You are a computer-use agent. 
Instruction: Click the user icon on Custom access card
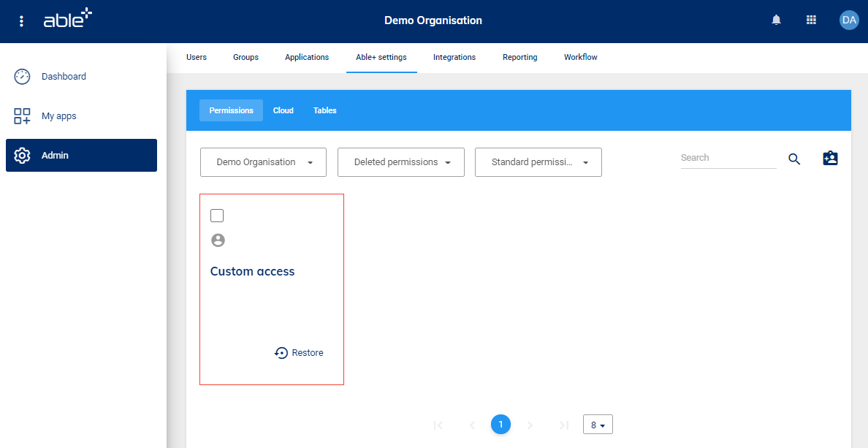click(x=218, y=240)
